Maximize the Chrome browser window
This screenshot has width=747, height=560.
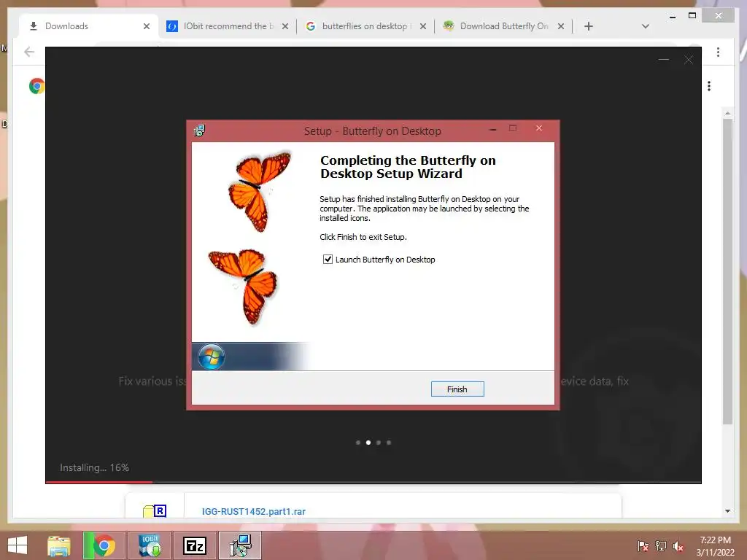coord(692,16)
